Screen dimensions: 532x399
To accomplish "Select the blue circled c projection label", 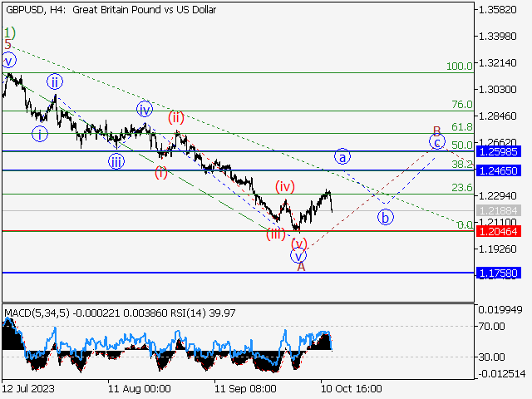I will (x=437, y=142).
